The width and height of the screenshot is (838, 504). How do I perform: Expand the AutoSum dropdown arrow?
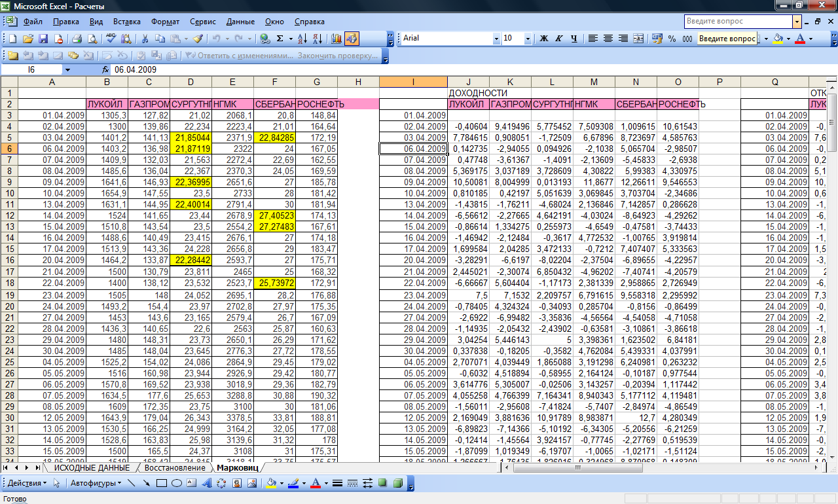pos(291,39)
